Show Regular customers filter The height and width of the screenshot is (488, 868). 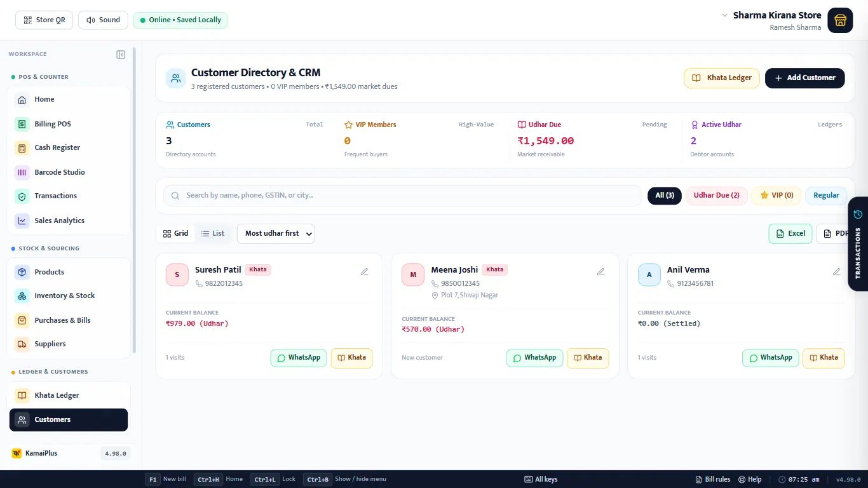(x=826, y=196)
